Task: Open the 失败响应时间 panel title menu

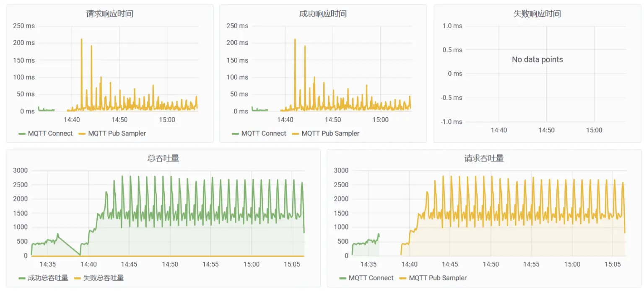Action: tap(537, 14)
